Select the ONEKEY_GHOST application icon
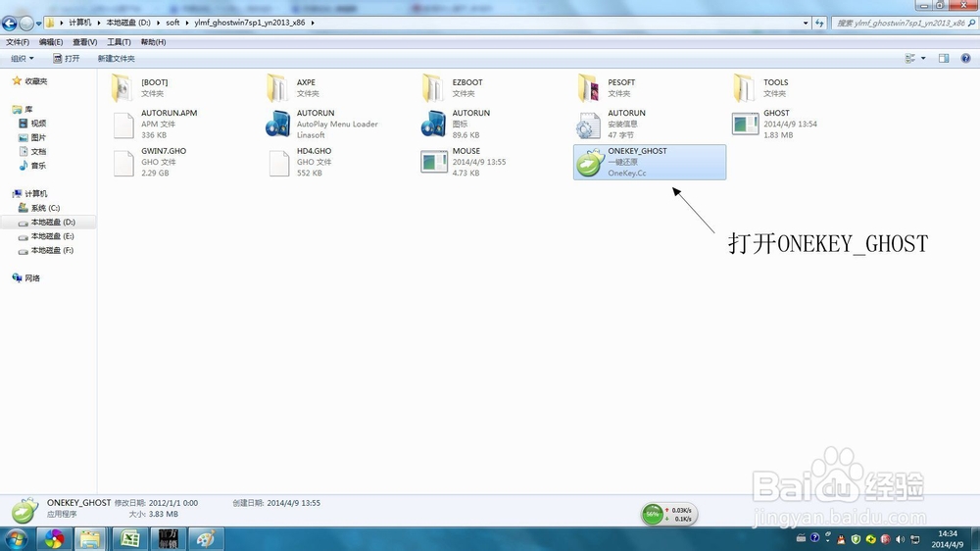Screen dimensions: 980x551 [x=589, y=162]
